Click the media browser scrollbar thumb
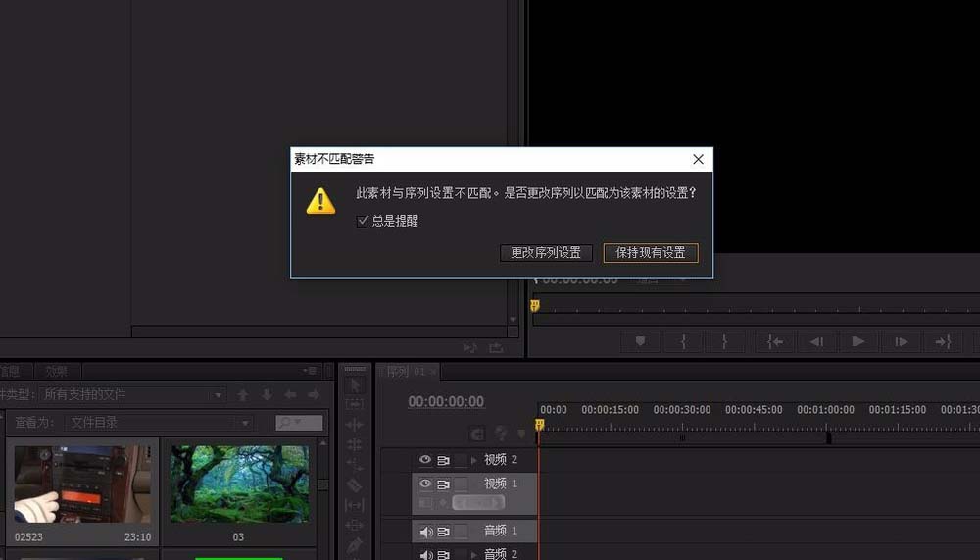The image size is (980, 560). click(x=323, y=484)
